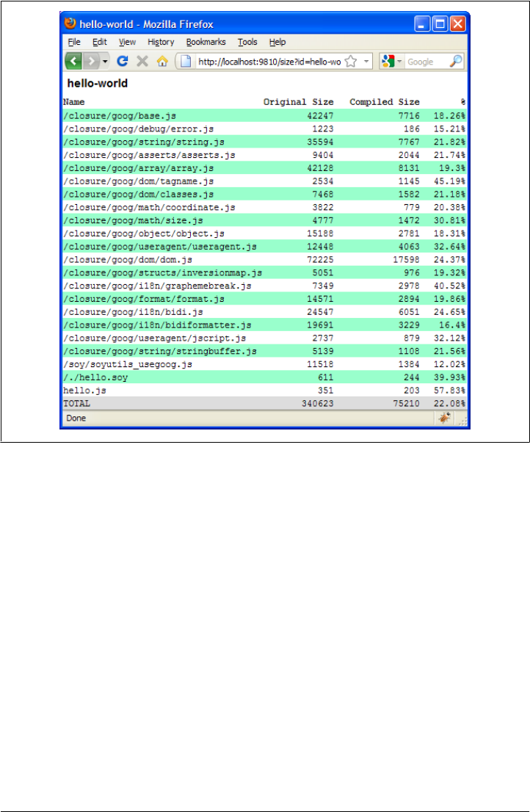
Task: Click inside the Google search box
Action: 426,62
